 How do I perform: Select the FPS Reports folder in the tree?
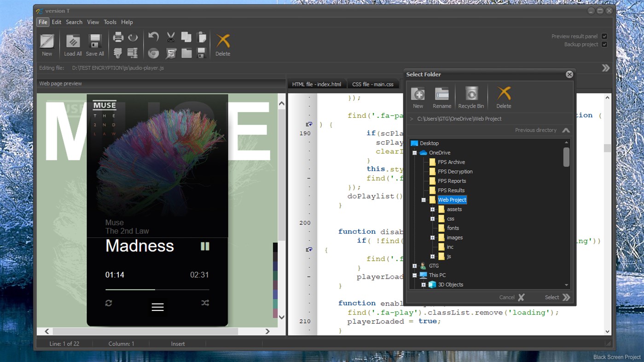(x=452, y=181)
